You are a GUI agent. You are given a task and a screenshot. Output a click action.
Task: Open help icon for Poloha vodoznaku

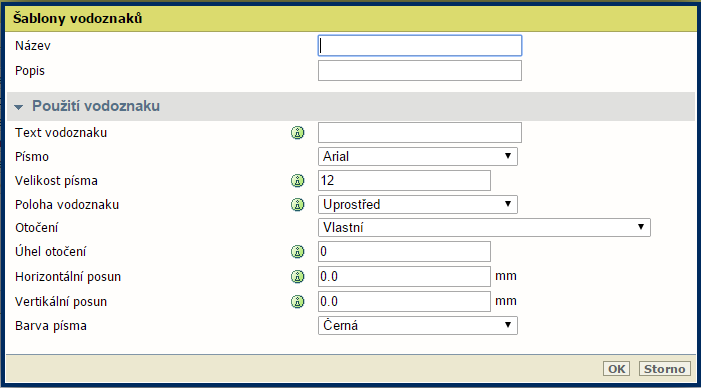[297, 205]
